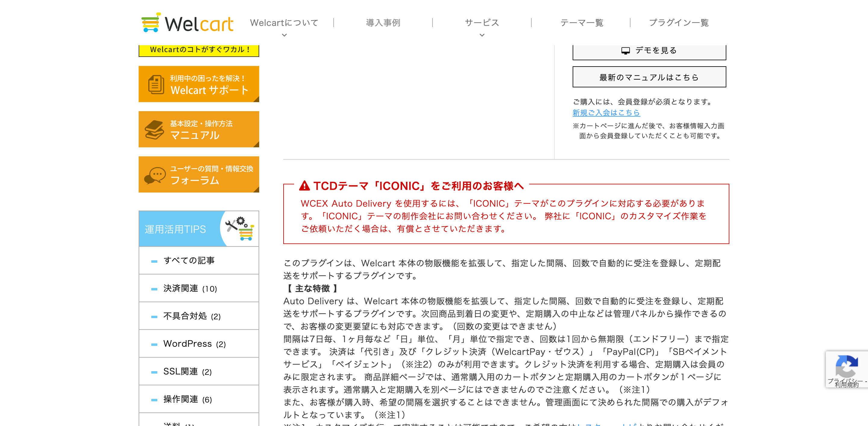
Task: Click the Welcart logo in header
Action: pos(187,23)
